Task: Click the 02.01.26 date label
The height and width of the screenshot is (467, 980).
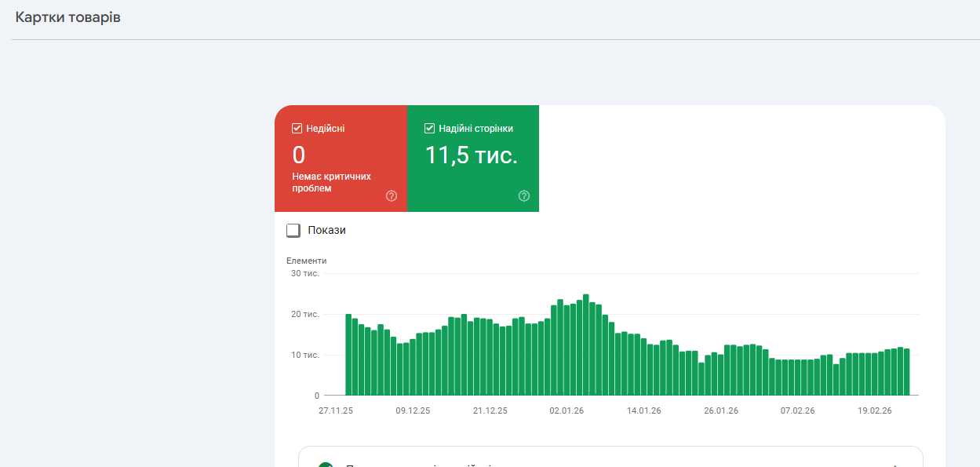Action: [x=567, y=410]
